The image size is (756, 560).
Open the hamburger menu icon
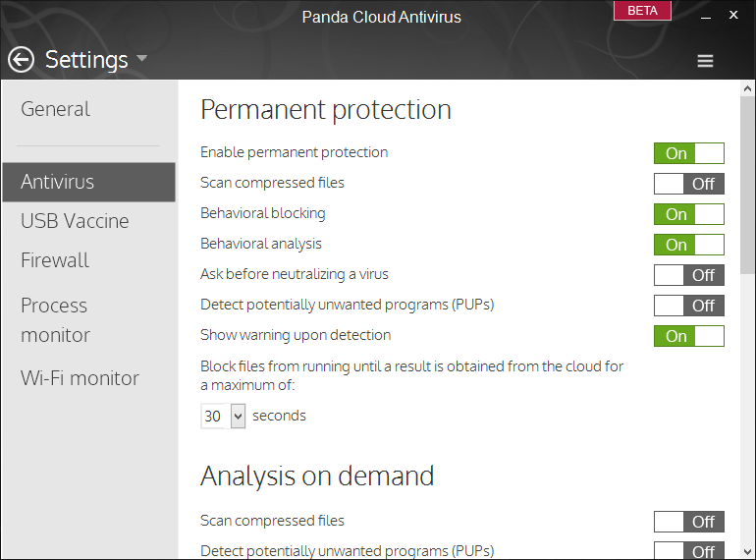(x=705, y=61)
